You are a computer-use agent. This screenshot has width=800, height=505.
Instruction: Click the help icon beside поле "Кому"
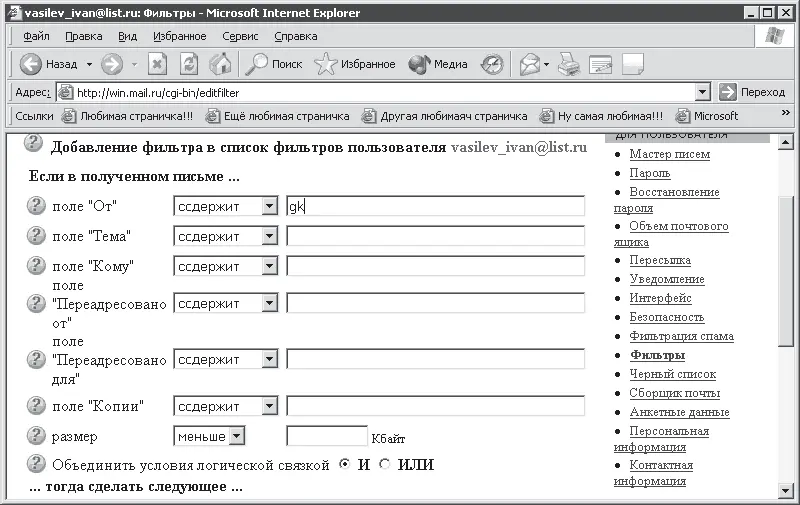click(x=36, y=265)
